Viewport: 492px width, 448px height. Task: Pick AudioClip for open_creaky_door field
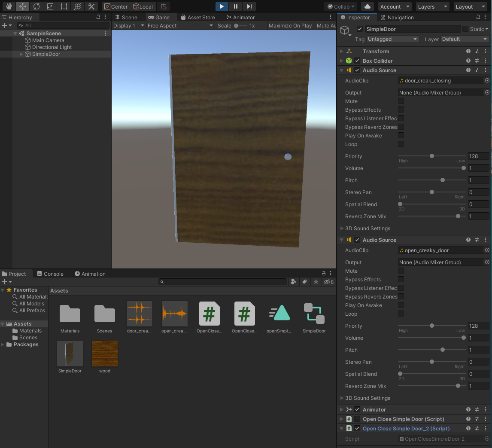coord(487,250)
